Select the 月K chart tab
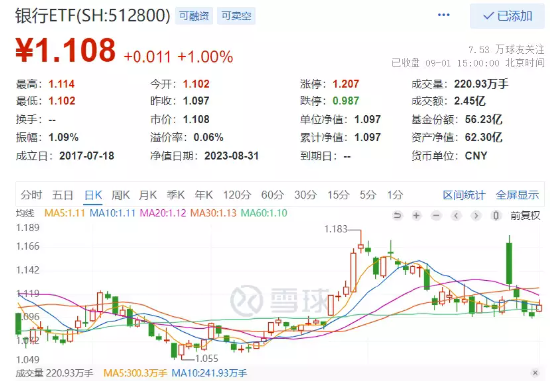Viewport: 550px width, 382px height. 148,195
